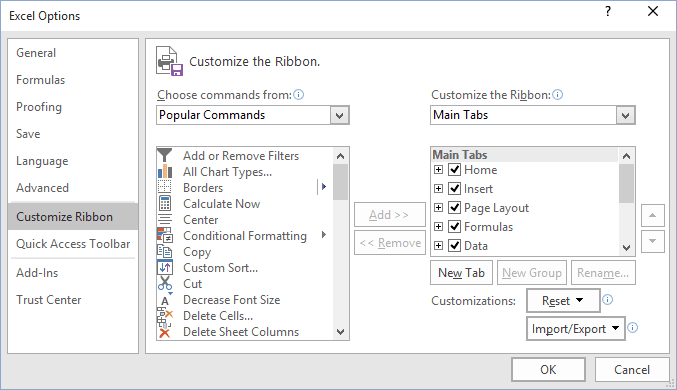677x390 pixels.
Task: Open the Quick Access Toolbar category
Action: pyautogui.click(x=73, y=244)
